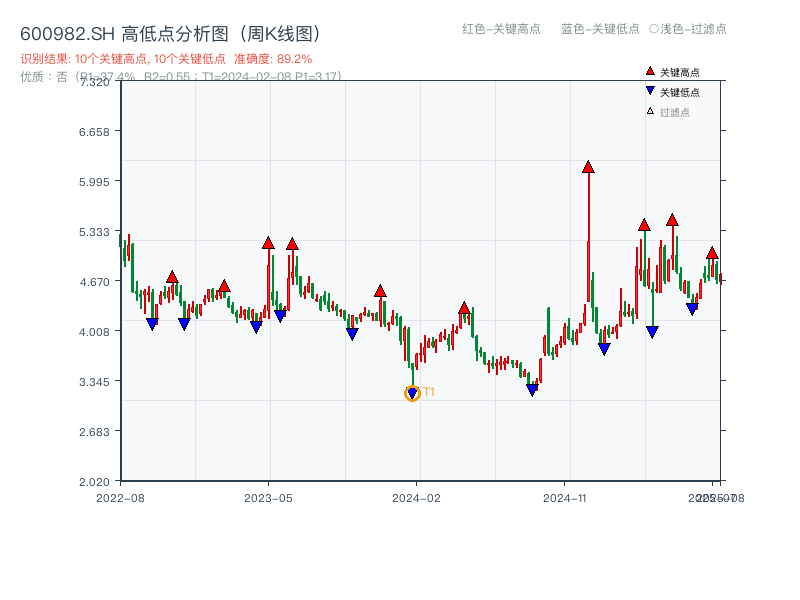Click the blue low-point triangle at the 2024-02 bottom
This screenshot has height=600, width=800.
412,393
